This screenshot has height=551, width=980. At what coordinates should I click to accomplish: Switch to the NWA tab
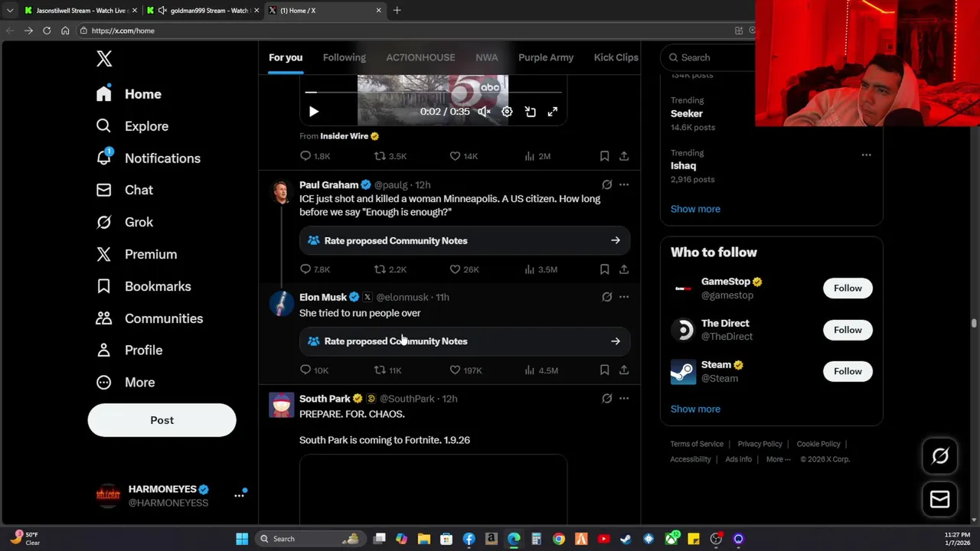[x=486, y=57]
